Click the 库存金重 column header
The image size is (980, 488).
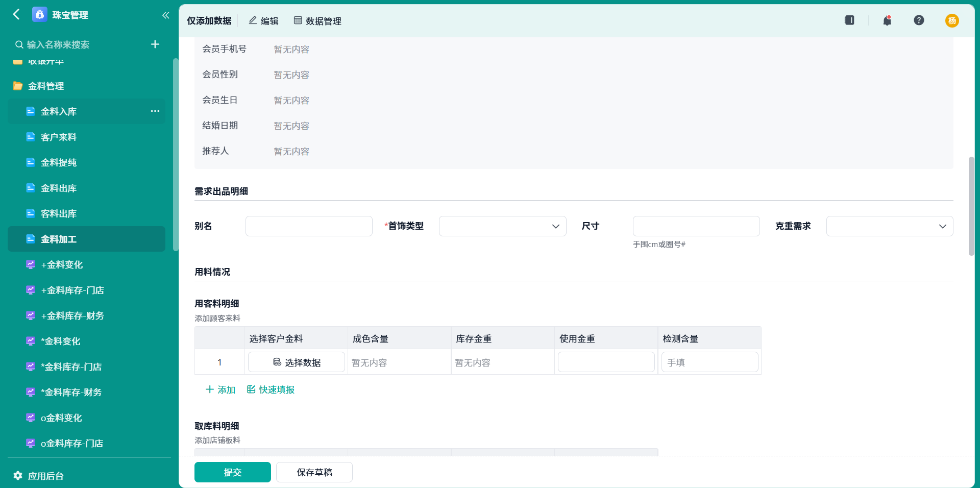click(x=503, y=338)
